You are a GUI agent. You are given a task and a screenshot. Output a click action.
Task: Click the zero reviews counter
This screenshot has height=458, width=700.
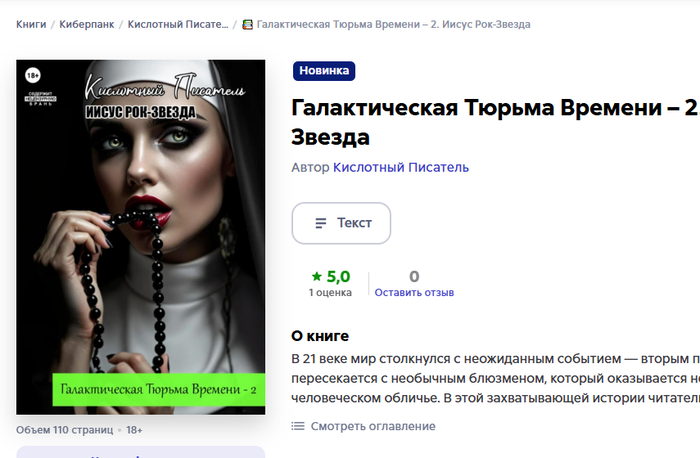pyautogui.click(x=414, y=277)
